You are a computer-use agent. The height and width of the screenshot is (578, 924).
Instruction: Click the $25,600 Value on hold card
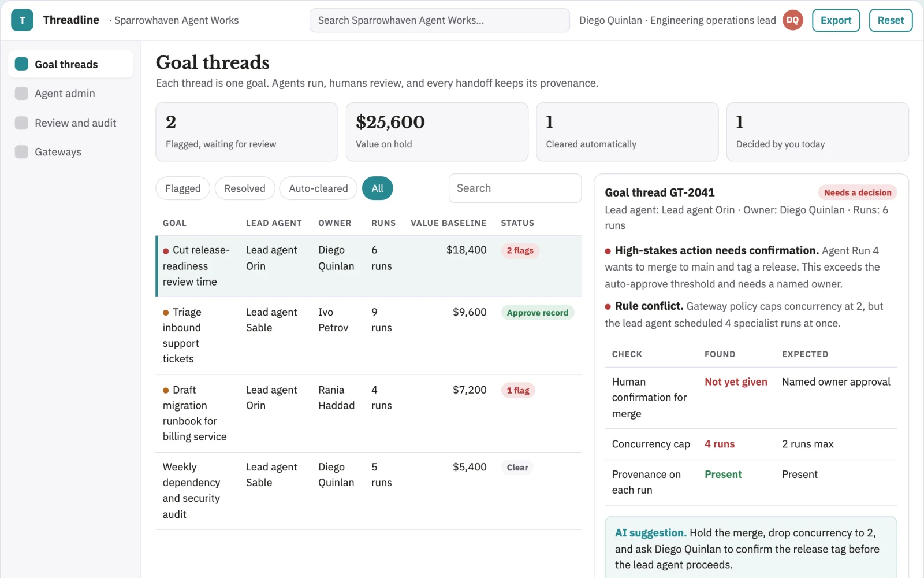click(x=437, y=132)
